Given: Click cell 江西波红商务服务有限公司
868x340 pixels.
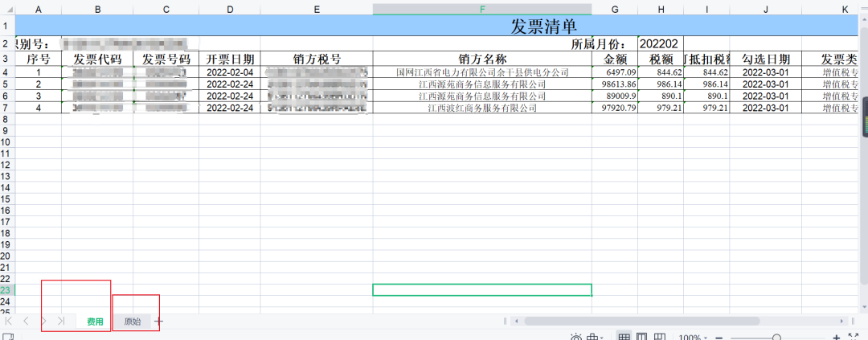Looking at the screenshot, I should pos(482,108).
